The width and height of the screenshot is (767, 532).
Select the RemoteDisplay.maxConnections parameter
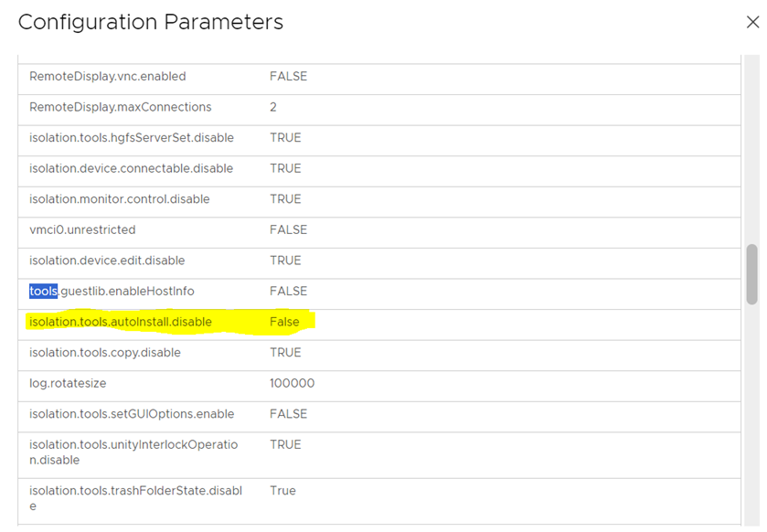120,107
